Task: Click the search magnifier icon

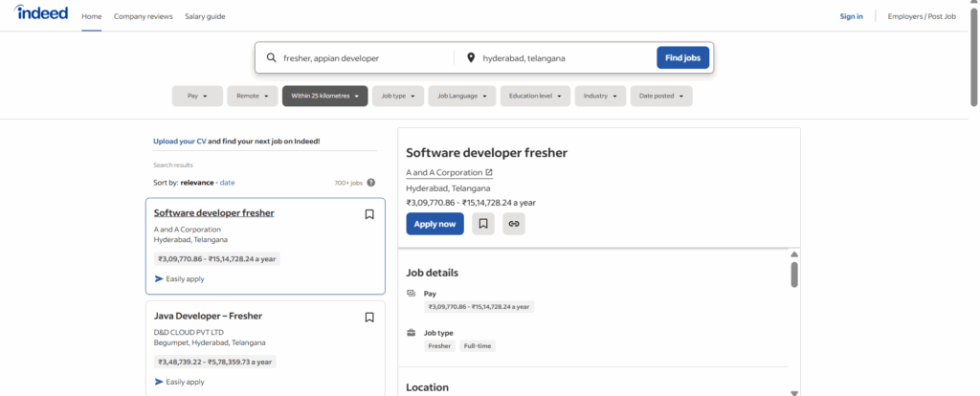Action: point(272,57)
